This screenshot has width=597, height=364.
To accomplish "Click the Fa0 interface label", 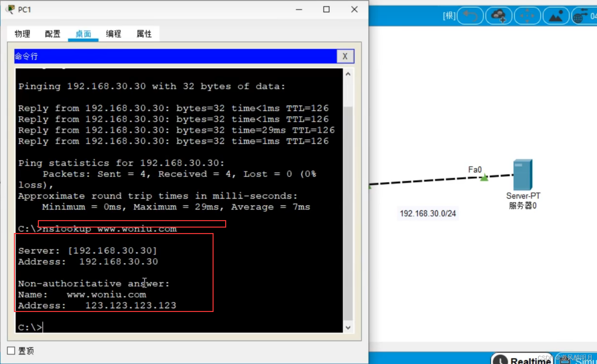I will pyautogui.click(x=475, y=169).
